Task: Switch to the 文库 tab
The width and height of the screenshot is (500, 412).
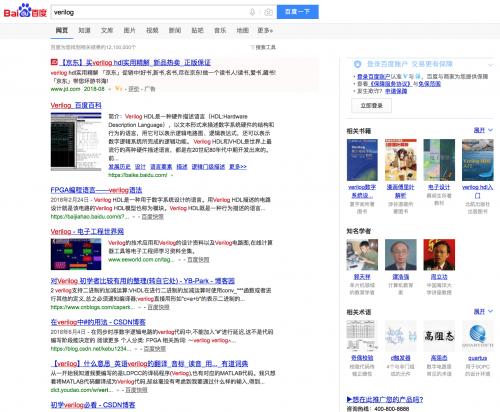Action: coord(107,30)
